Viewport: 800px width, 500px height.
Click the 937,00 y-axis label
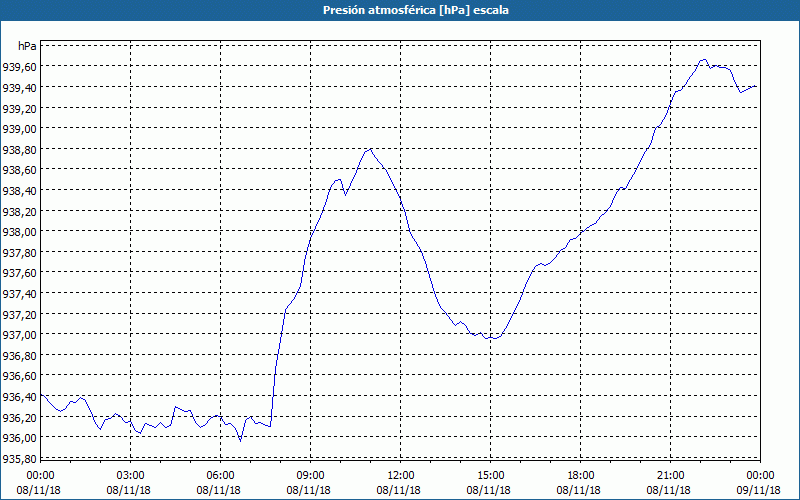(x=19, y=335)
